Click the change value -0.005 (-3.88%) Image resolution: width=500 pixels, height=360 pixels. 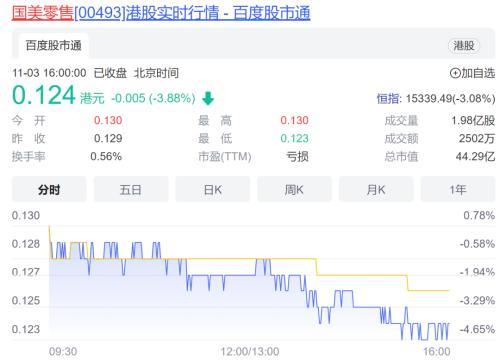(153, 98)
